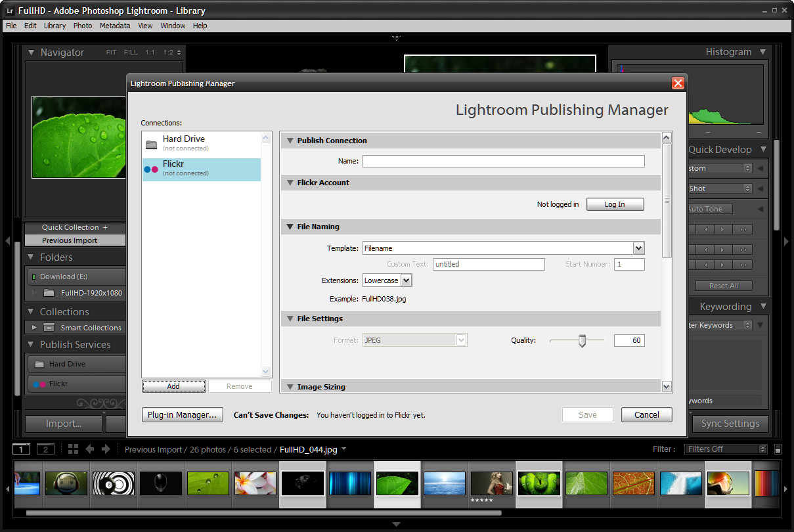Go back using the filmstrip left arrow

point(90,449)
